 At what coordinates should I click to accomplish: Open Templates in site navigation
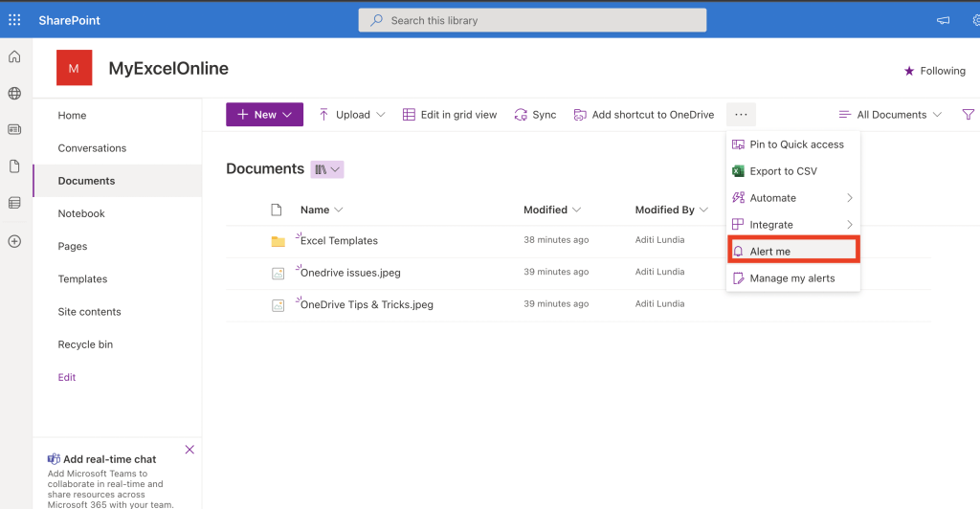click(x=82, y=279)
